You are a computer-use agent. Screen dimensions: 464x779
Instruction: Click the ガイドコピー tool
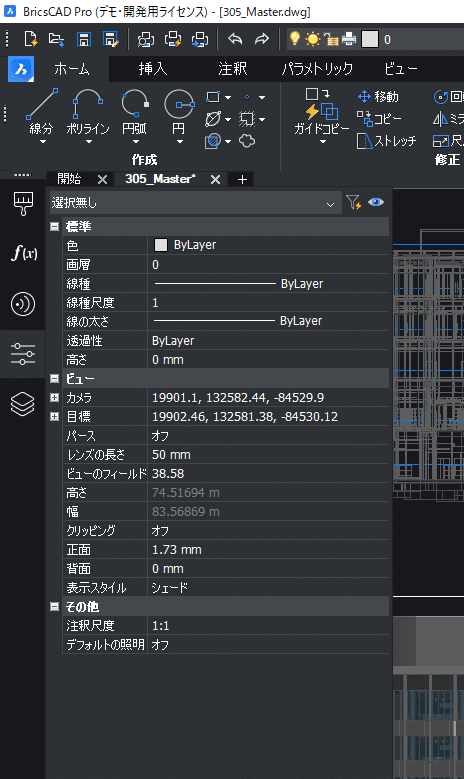point(321,111)
